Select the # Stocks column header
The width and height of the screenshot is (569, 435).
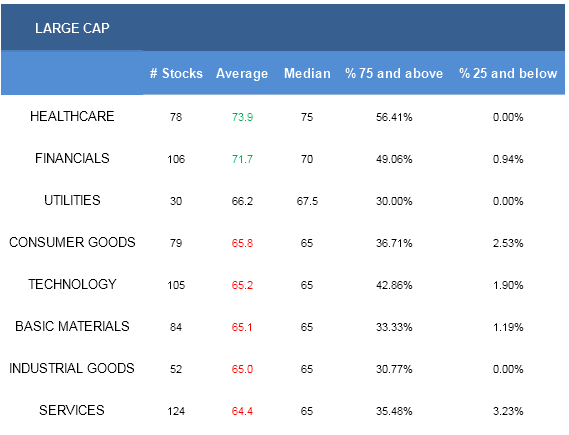pyautogui.click(x=176, y=73)
